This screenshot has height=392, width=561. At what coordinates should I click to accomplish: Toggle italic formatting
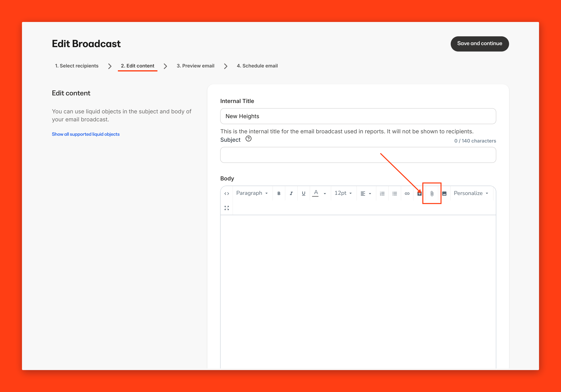click(291, 194)
